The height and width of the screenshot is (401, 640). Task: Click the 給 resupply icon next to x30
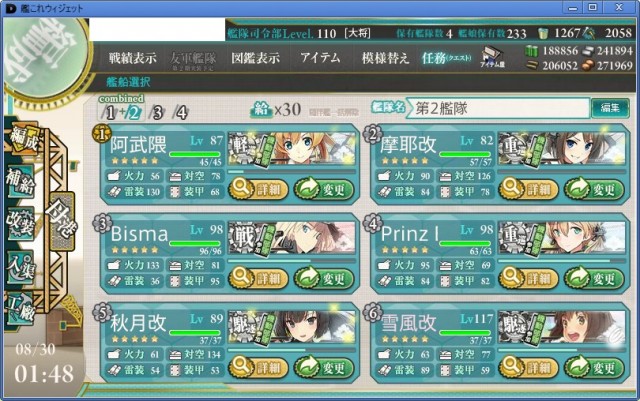pos(261,109)
